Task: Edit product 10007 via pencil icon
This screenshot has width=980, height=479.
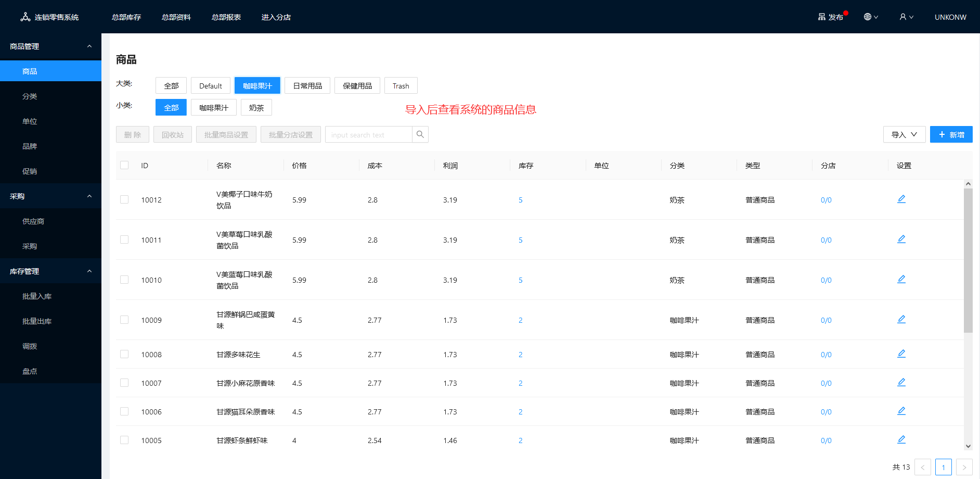Action: coord(901,382)
